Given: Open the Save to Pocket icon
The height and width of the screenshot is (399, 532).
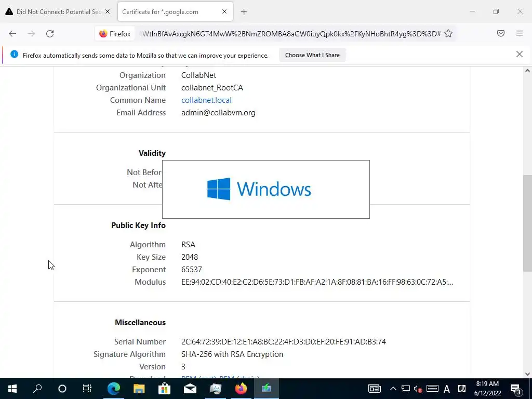Looking at the screenshot, I should pos(501,33).
